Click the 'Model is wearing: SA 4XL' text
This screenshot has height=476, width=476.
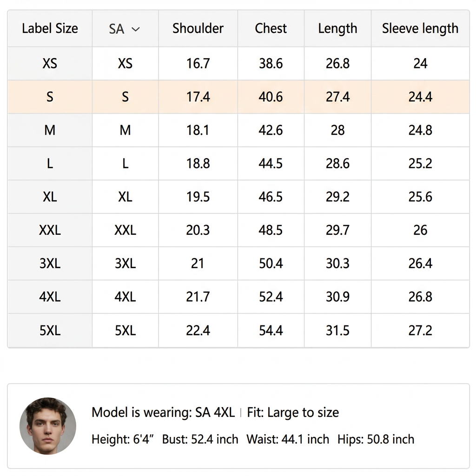(x=163, y=413)
